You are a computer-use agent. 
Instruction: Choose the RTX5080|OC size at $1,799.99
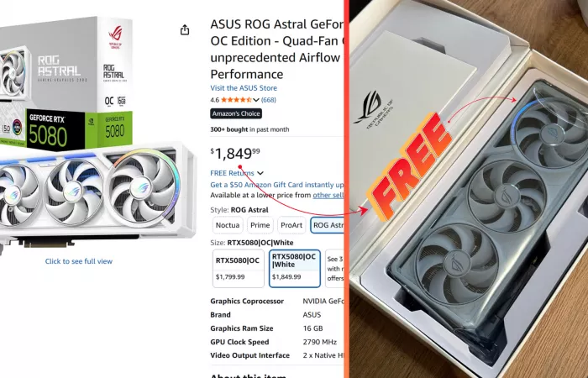pos(238,269)
